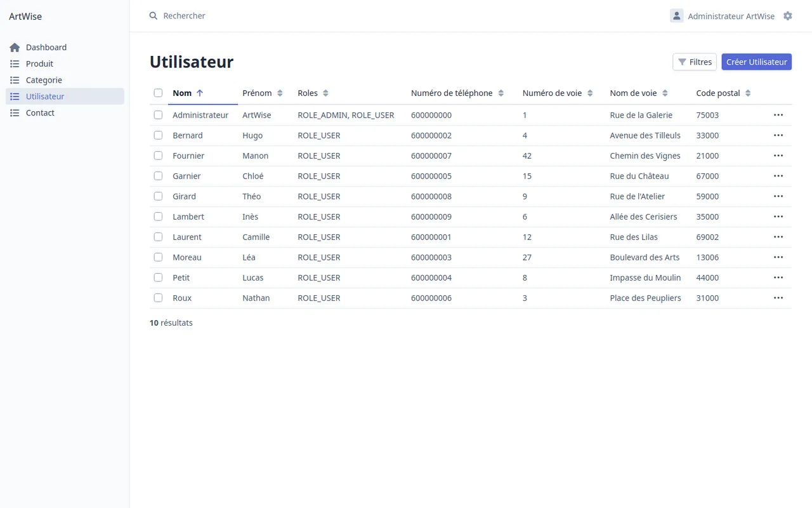
Task: Select the Utilisateur sidebar entry
Action: [x=65, y=97]
